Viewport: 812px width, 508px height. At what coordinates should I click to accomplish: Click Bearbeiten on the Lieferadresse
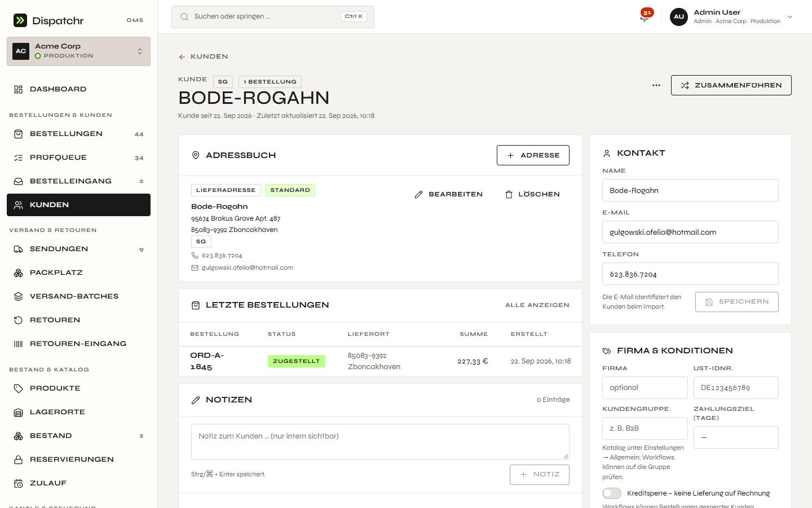(449, 194)
